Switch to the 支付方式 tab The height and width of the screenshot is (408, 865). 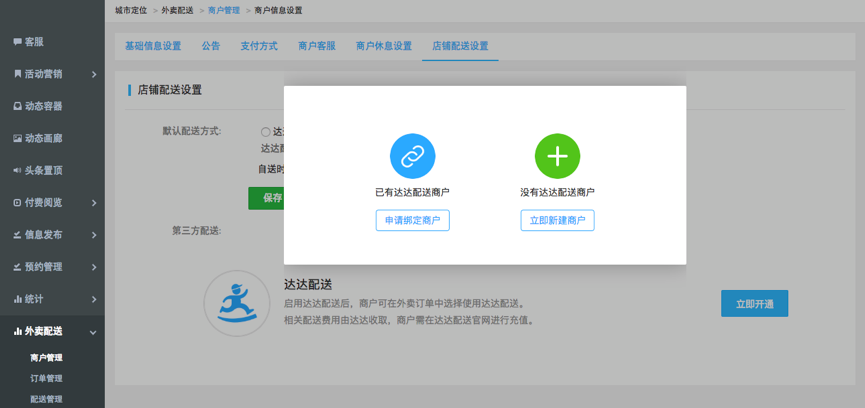pos(259,46)
